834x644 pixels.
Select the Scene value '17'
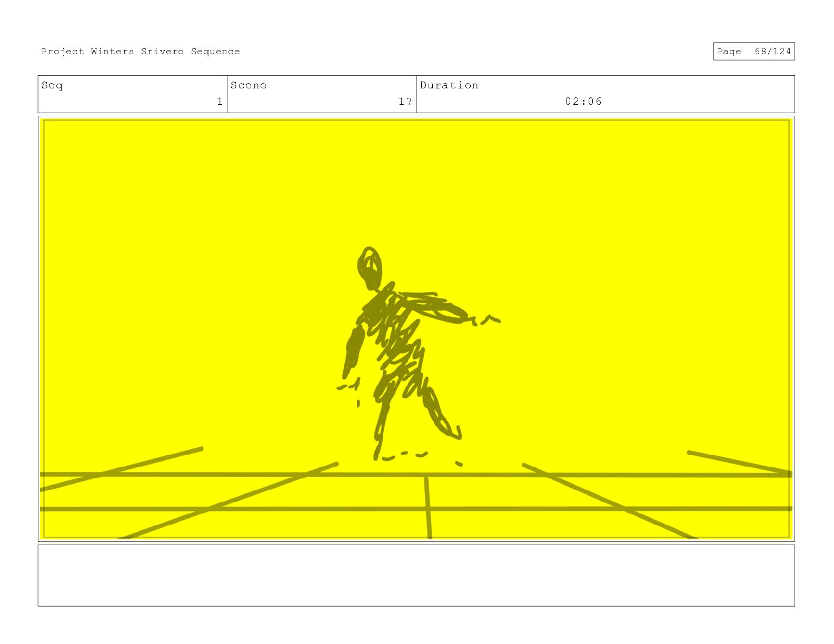click(405, 102)
